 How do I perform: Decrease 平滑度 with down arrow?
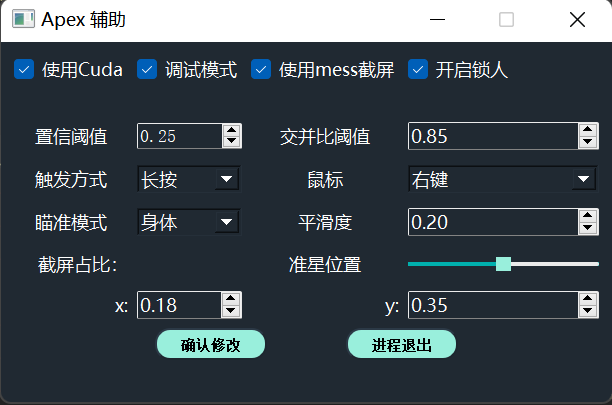pyautogui.click(x=588, y=228)
